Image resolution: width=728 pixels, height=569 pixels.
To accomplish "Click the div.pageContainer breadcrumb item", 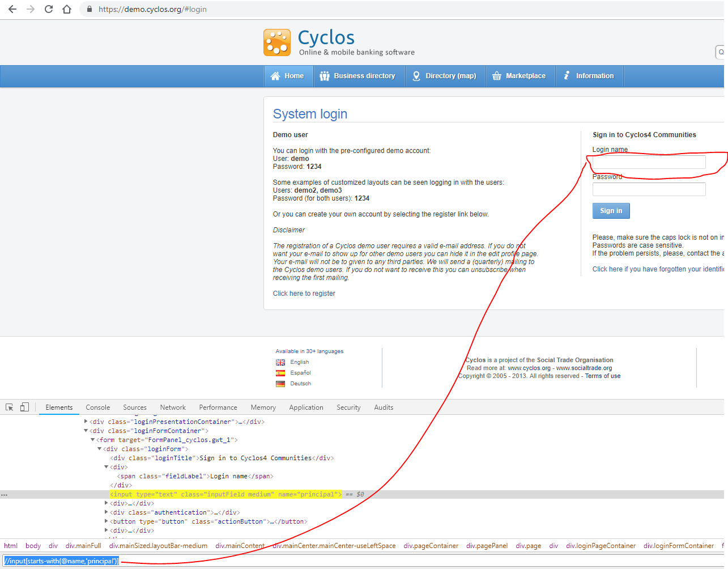I will click(431, 546).
